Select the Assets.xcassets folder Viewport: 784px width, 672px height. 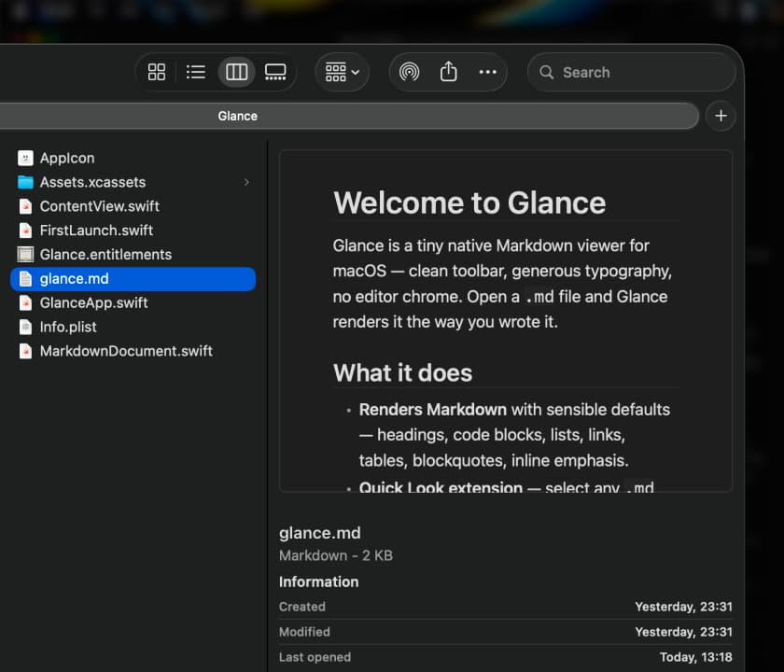(x=133, y=182)
